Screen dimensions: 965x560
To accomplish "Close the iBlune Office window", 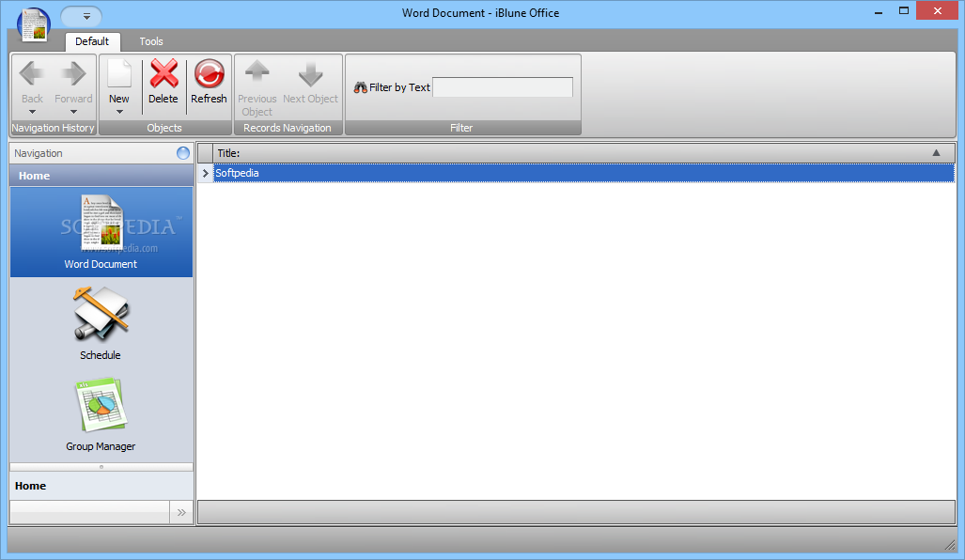I will click(938, 10).
